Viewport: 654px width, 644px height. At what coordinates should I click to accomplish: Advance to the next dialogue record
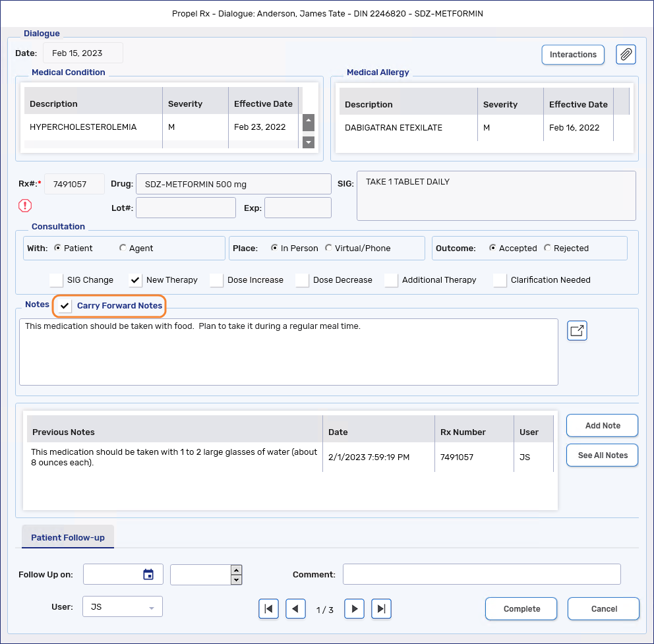point(354,608)
